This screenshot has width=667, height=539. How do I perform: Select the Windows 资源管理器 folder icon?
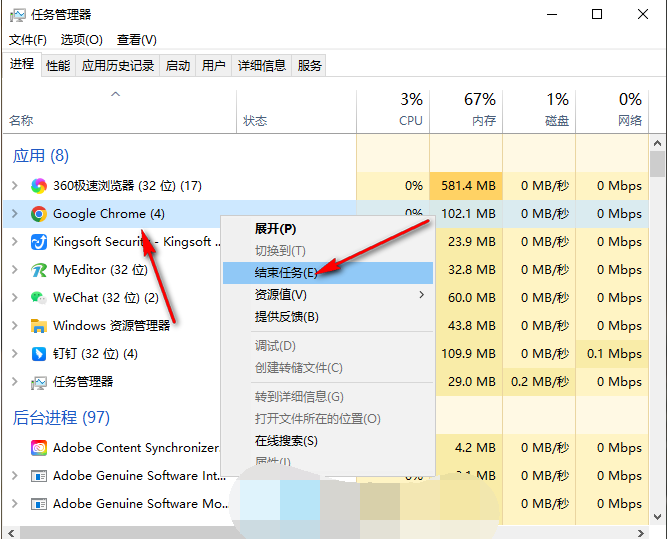39,326
